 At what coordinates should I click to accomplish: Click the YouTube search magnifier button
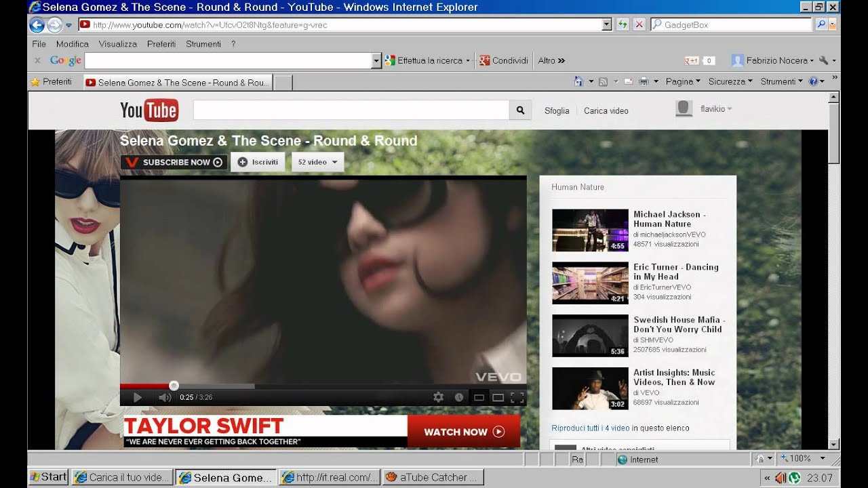coord(520,110)
